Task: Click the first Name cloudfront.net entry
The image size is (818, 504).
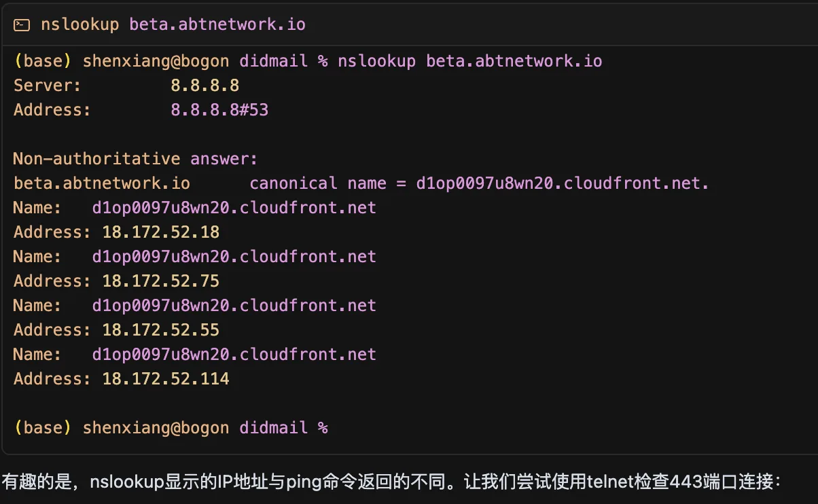Action: click(194, 208)
